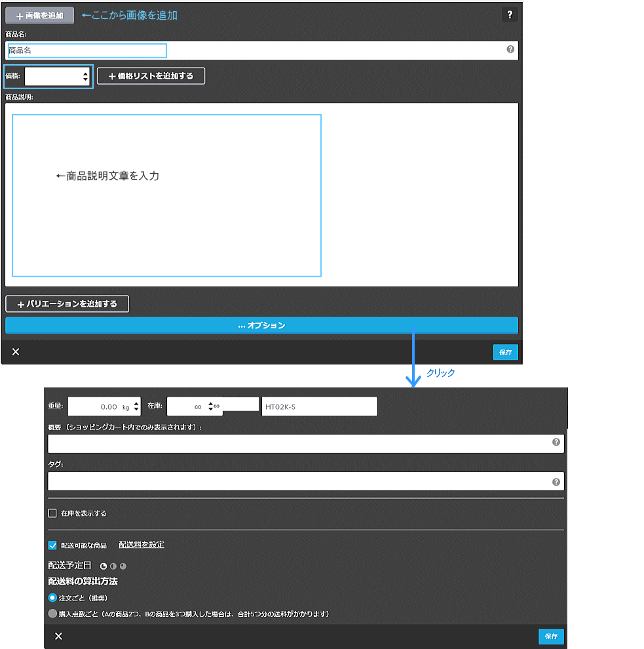The image size is (644, 649).
Task: Click help icon in the 概要 field
Action: click(x=556, y=442)
